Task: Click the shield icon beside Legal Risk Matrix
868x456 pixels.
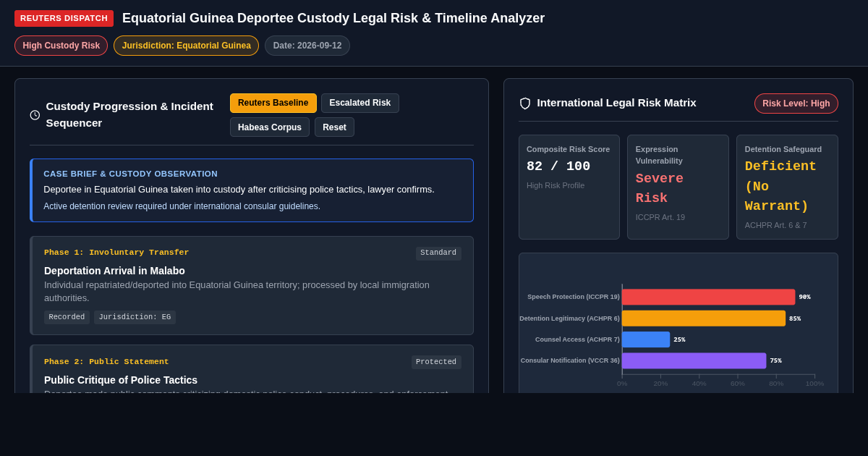Action: [525, 104]
